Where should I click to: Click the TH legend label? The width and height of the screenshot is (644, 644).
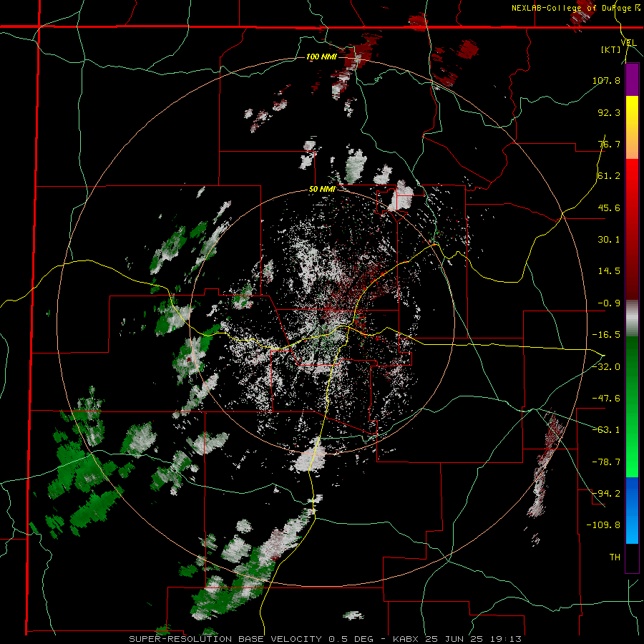point(615,557)
